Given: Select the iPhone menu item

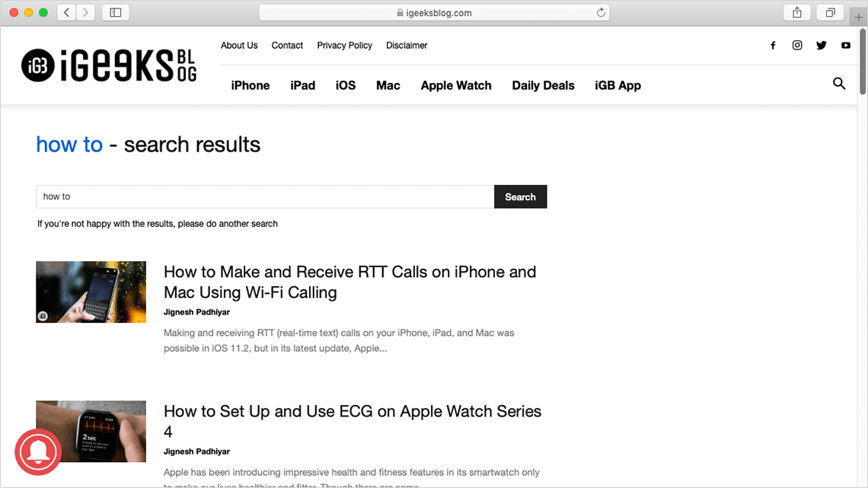Looking at the screenshot, I should pos(251,85).
